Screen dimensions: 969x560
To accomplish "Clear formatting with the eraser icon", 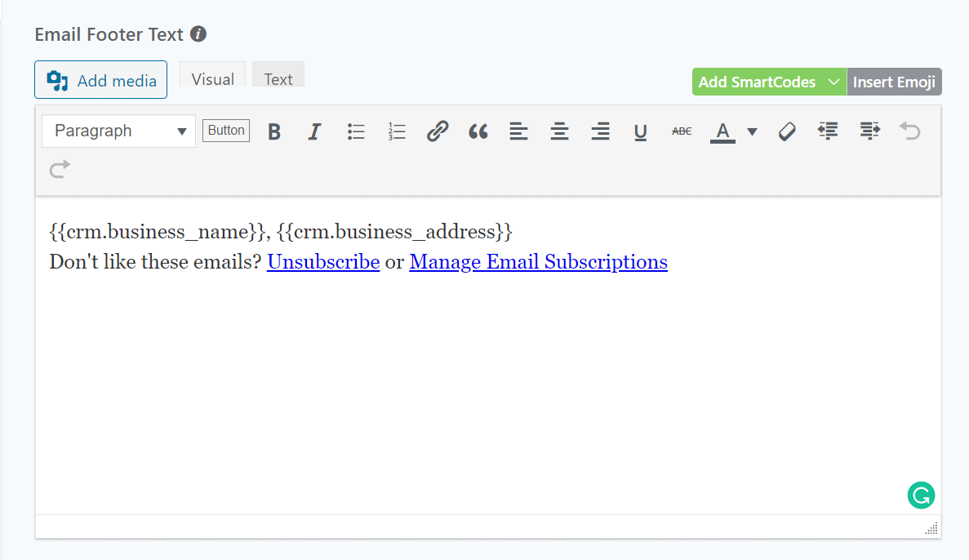I will (787, 131).
